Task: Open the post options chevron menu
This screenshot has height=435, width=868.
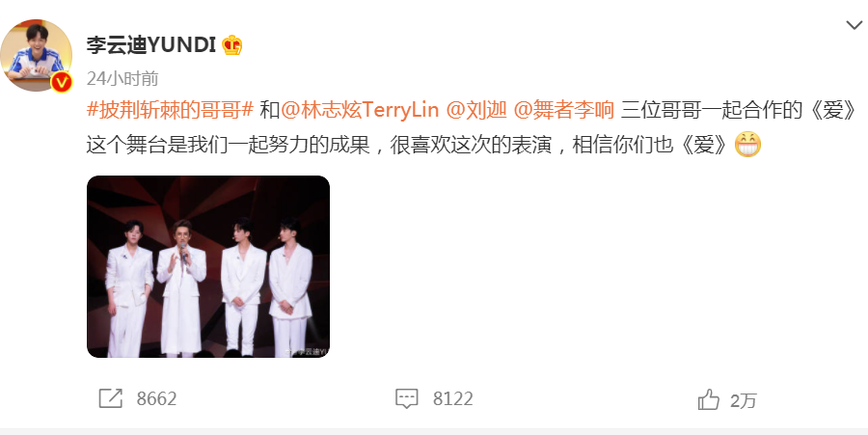Action: point(854,25)
